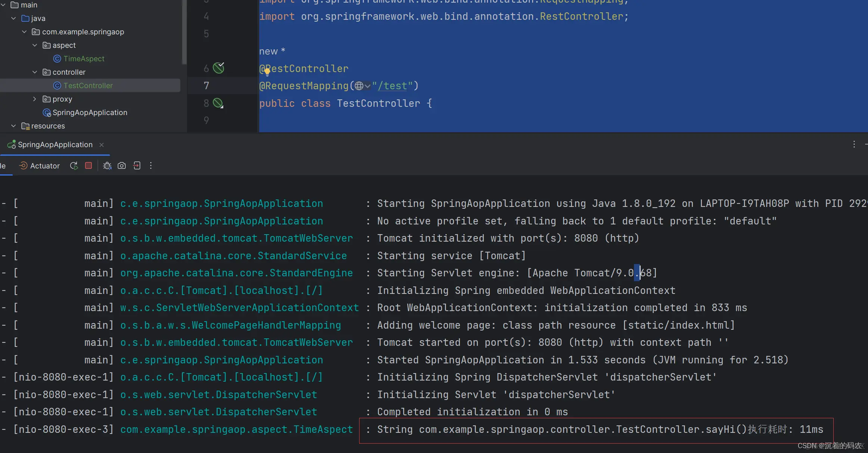
Task: Stop the running application (red square)
Action: tap(88, 165)
